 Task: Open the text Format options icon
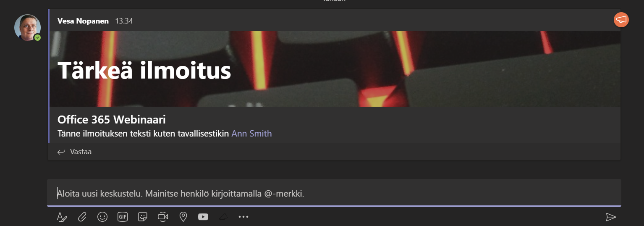pos(62,217)
